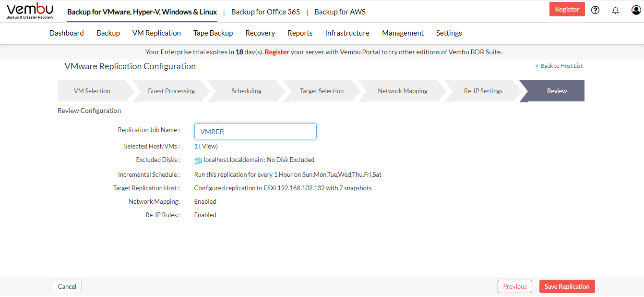The width and height of the screenshot is (644, 297).
Task: Click the Network Mapping 'Enabled' value
Action: 205,201
